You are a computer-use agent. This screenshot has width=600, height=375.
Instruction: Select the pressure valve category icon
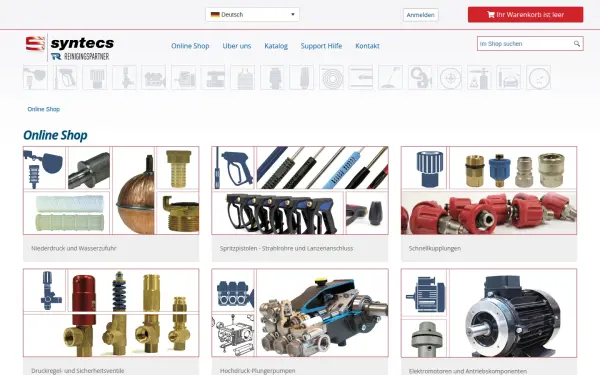124,77
